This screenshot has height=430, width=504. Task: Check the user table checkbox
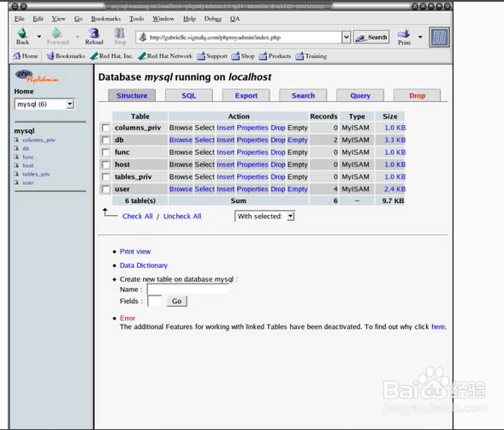point(105,189)
